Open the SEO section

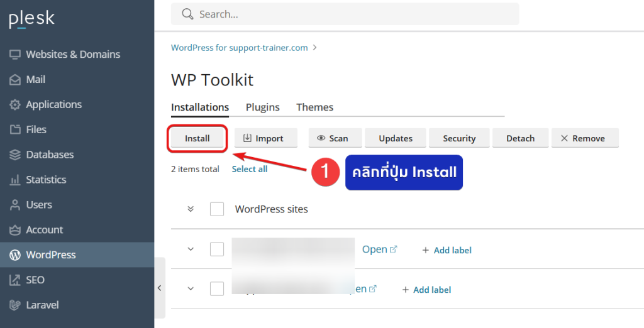coord(35,280)
